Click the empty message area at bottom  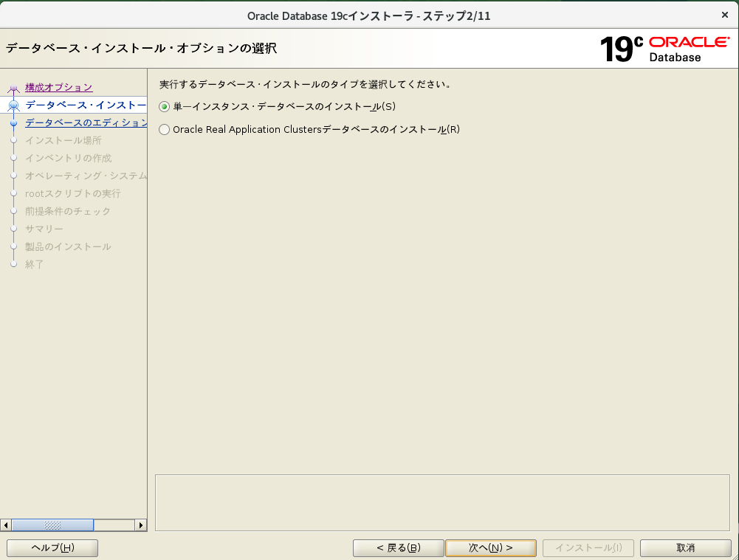[x=442, y=502]
